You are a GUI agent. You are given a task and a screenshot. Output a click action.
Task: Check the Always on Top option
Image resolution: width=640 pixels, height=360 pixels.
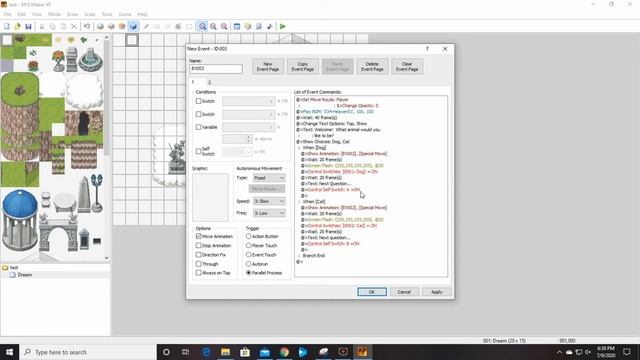click(x=198, y=273)
